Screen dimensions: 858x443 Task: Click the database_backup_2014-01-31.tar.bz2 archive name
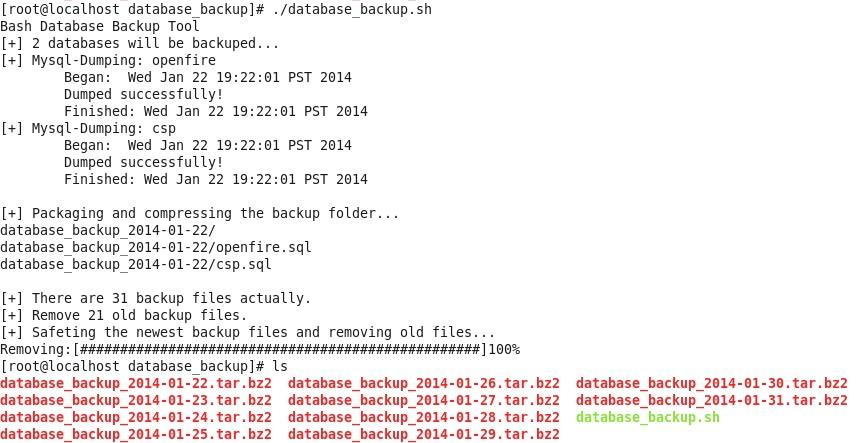(711, 401)
